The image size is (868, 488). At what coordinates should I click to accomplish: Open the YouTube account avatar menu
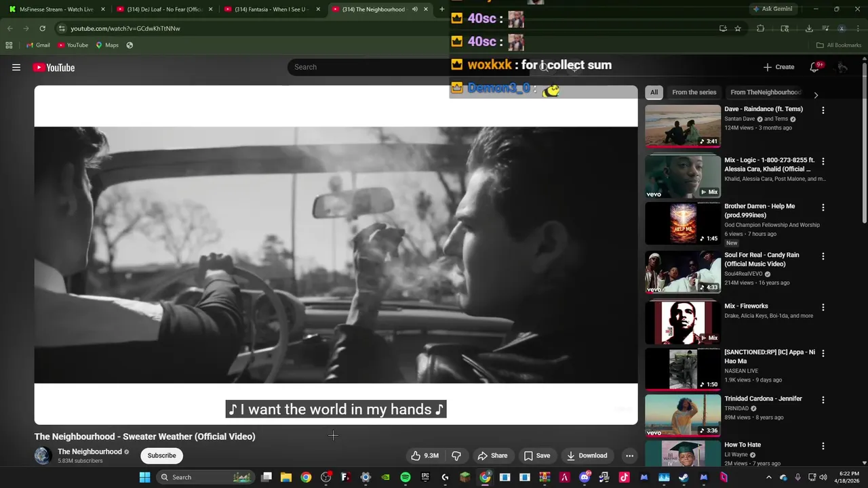click(x=842, y=67)
